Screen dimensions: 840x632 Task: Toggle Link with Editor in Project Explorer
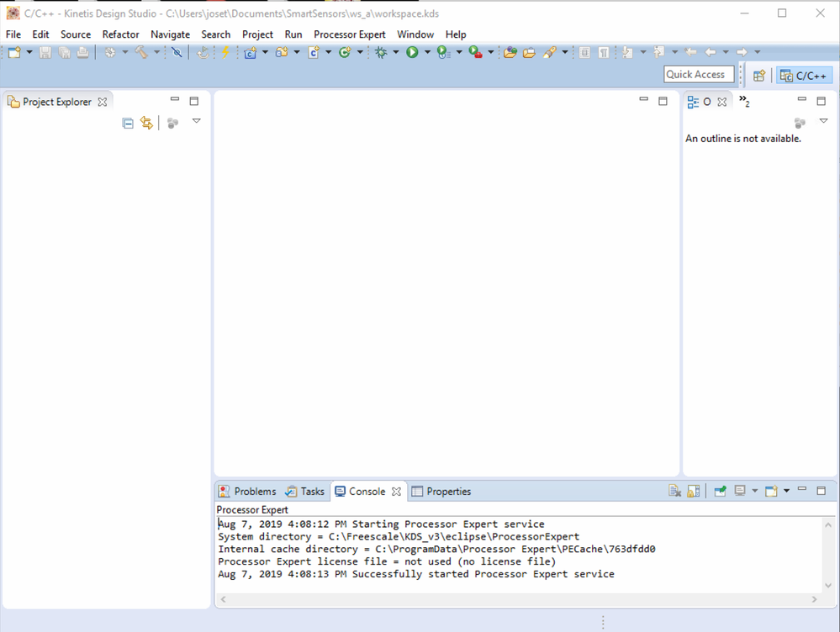[146, 123]
